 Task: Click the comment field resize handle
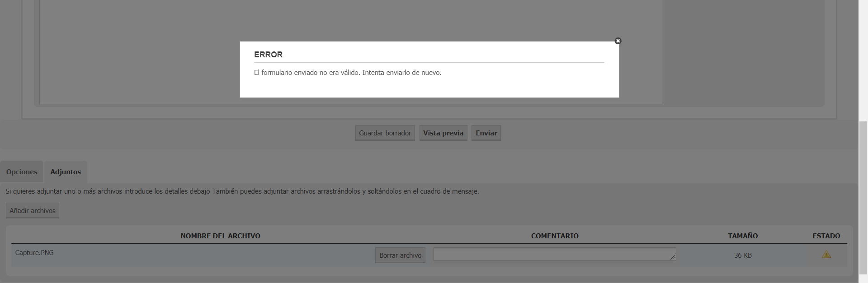pos(673,257)
